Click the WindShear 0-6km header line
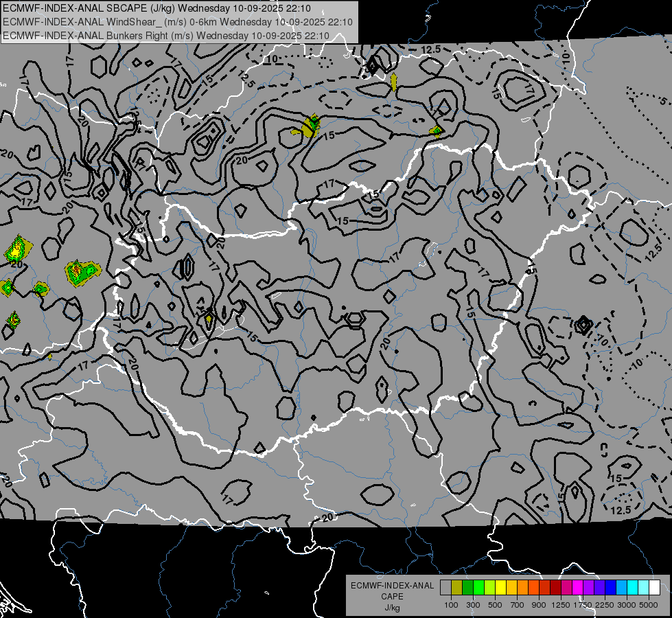 click(x=177, y=22)
